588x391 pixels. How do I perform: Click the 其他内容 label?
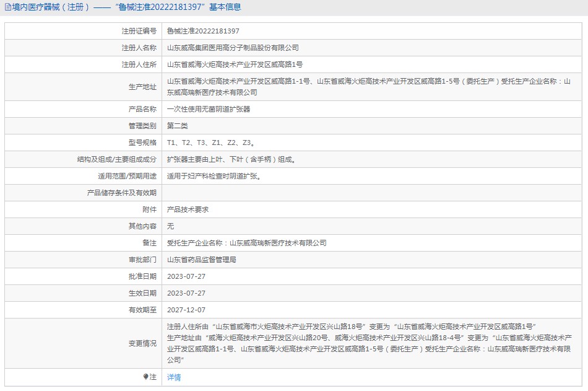click(x=142, y=226)
